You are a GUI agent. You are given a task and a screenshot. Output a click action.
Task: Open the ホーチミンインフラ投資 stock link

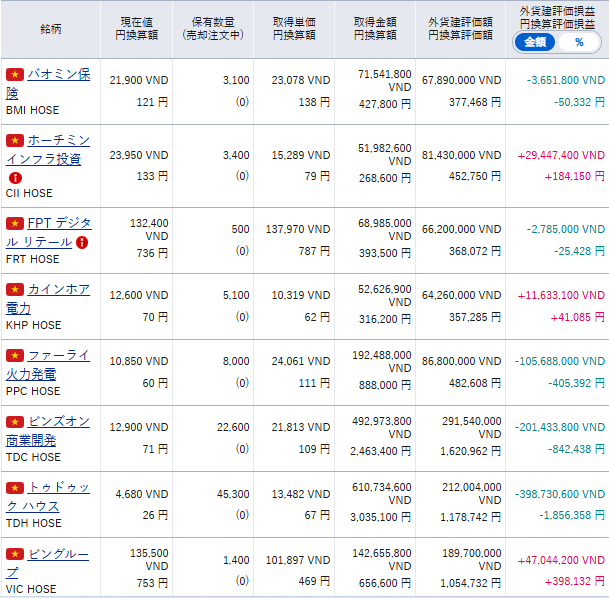pos(58,140)
